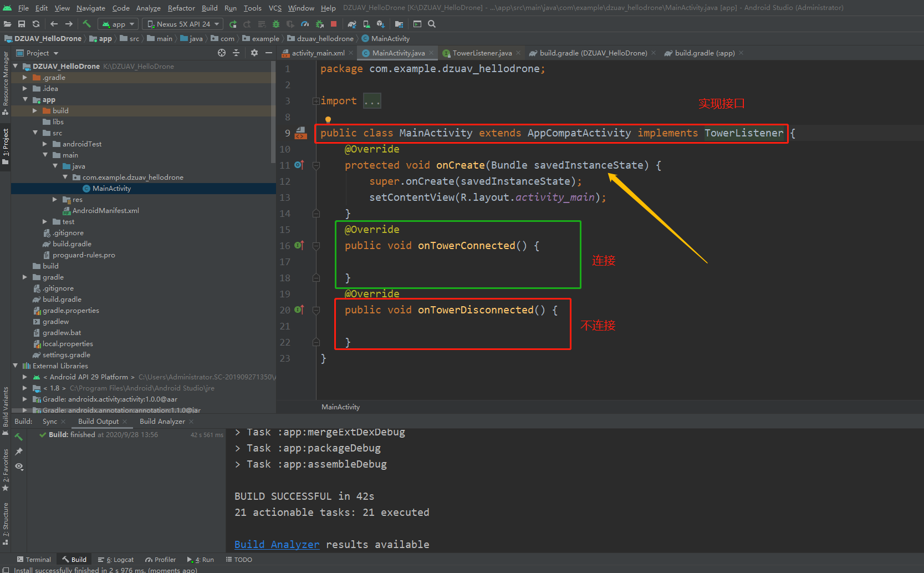The image size is (924, 573).
Task: Navigate back with the left arrow icon
Action: point(54,24)
